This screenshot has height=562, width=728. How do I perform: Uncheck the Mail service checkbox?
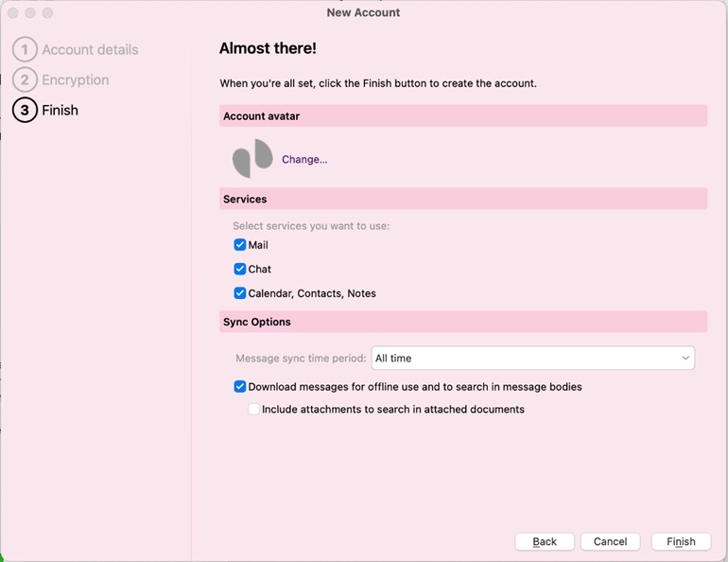[240, 245]
